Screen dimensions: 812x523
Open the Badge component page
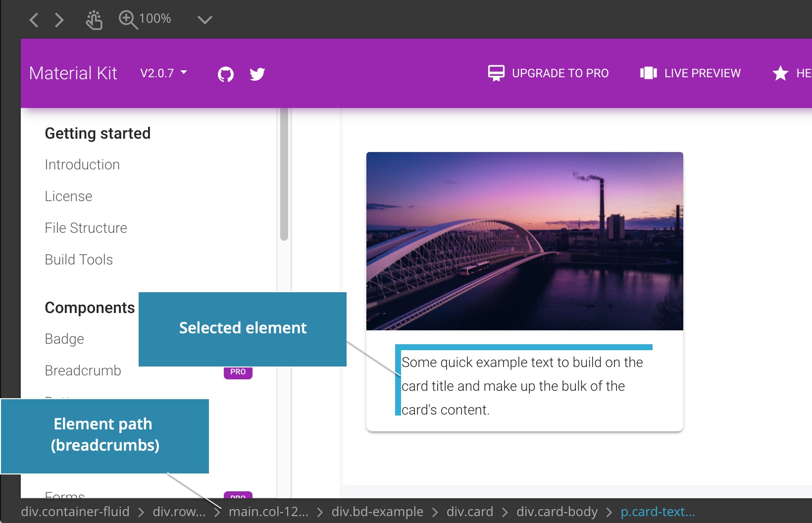tap(64, 339)
